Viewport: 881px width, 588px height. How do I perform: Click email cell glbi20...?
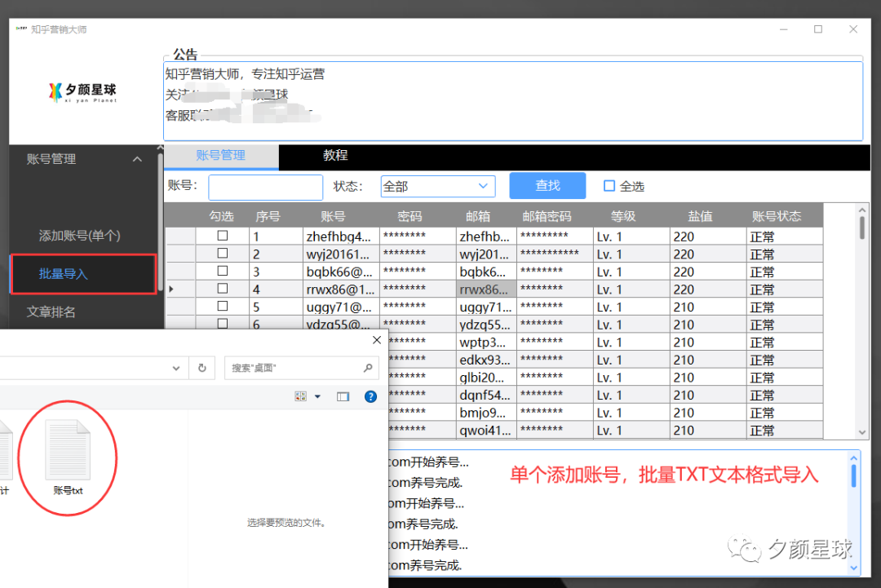click(486, 378)
